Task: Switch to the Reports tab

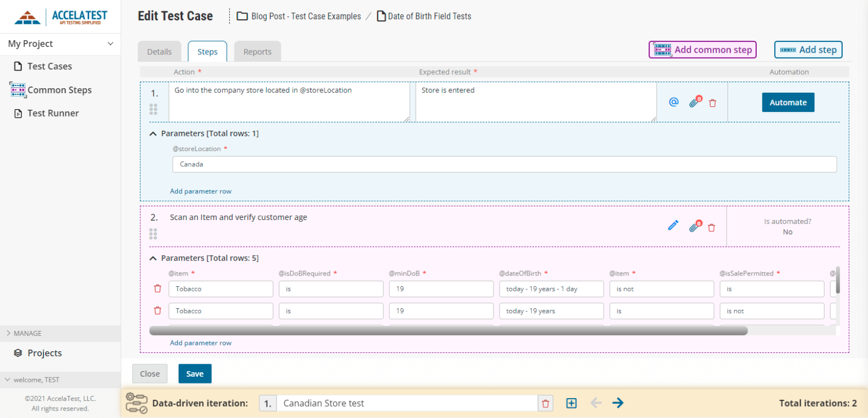Action: click(x=257, y=51)
